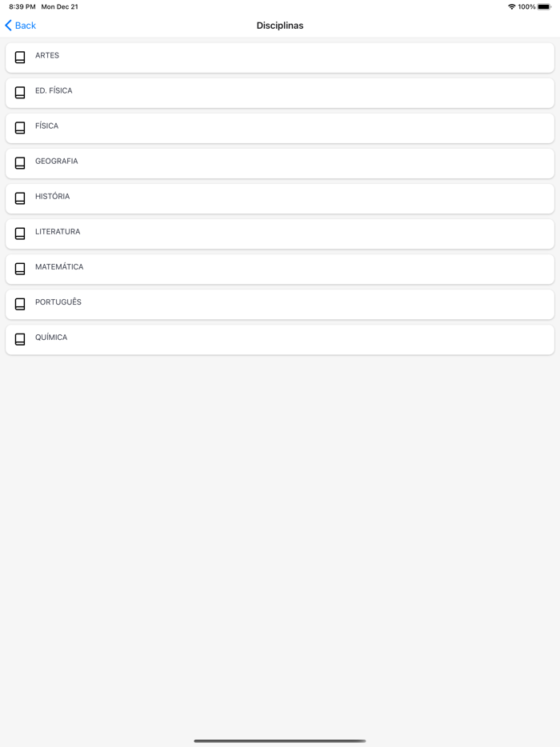Click the book icon next to HISTÓRIA
This screenshot has height=747, width=560.
coord(20,198)
